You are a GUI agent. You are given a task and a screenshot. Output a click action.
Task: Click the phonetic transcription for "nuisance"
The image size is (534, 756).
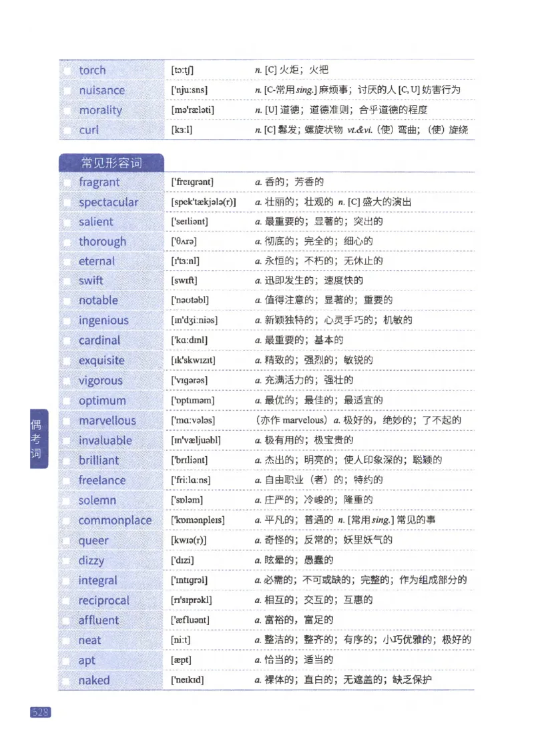190,89
